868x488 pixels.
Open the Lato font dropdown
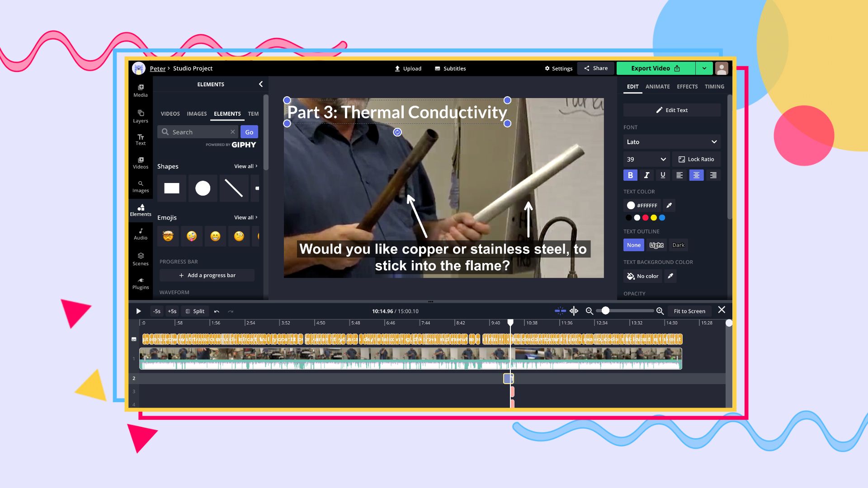click(671, 142)
